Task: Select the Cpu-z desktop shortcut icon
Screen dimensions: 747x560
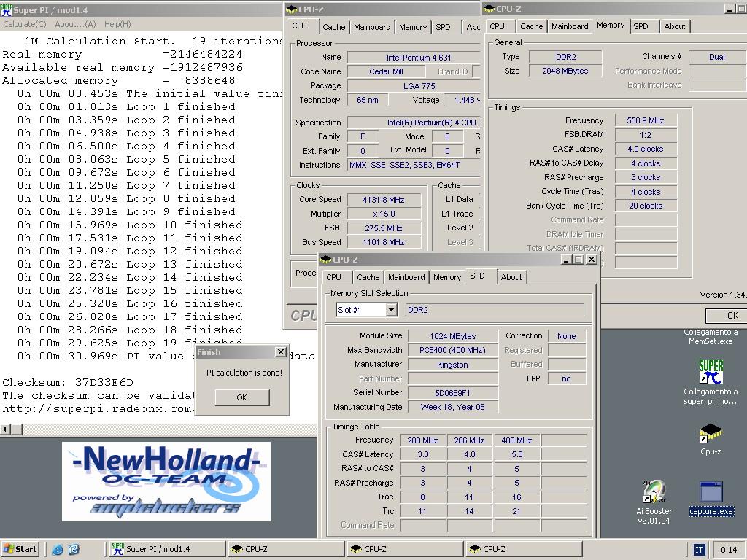Action: (x=711, y=433)
